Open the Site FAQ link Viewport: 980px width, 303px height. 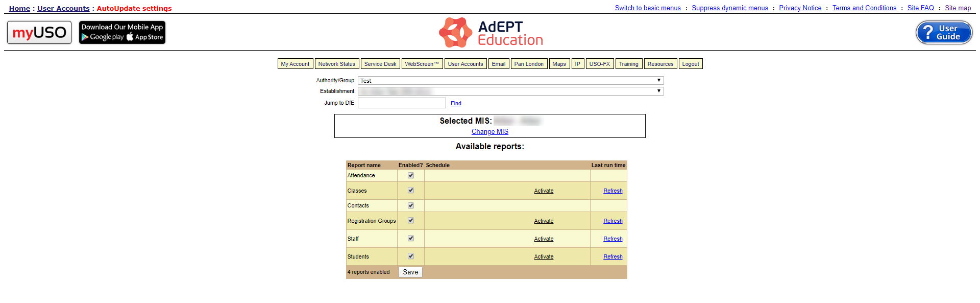point(921,8)
